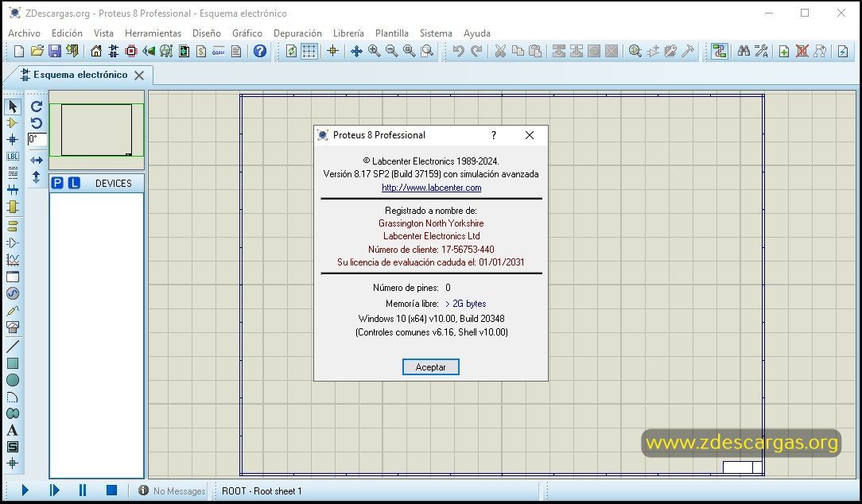Click the rotation angle input field
This screenshot has width=862, height=504.
click(x=37, y=139)
